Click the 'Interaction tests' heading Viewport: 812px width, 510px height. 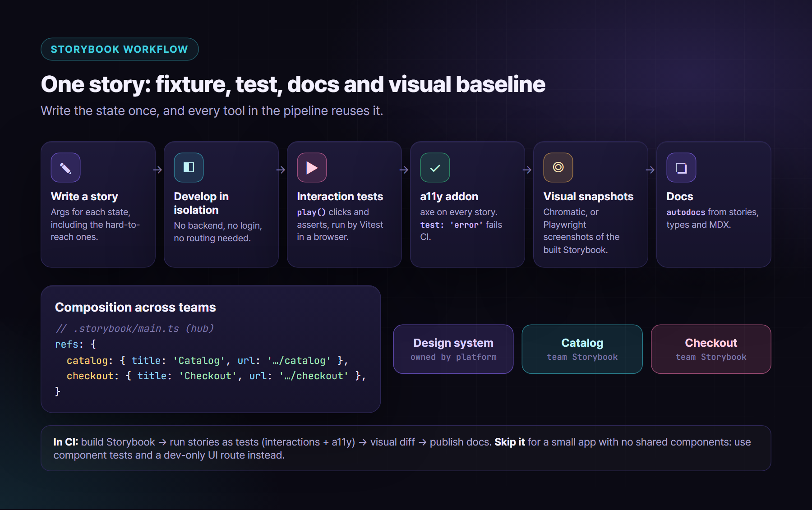340,197
